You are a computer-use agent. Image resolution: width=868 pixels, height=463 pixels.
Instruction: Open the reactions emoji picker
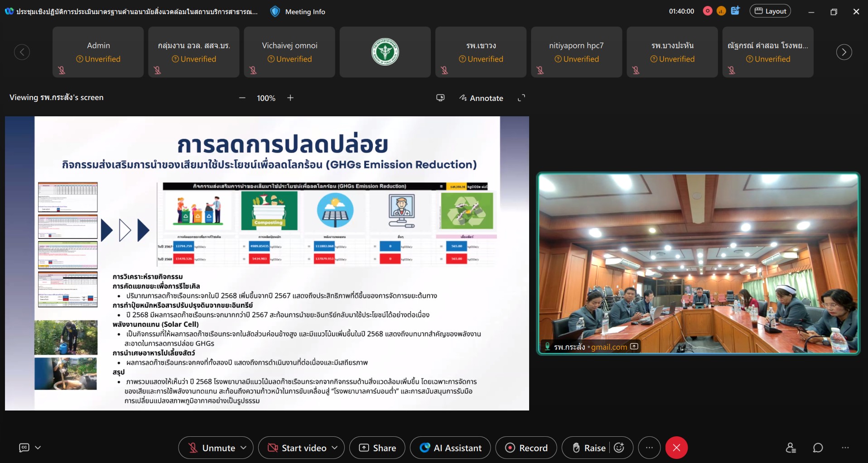(619, 448)
